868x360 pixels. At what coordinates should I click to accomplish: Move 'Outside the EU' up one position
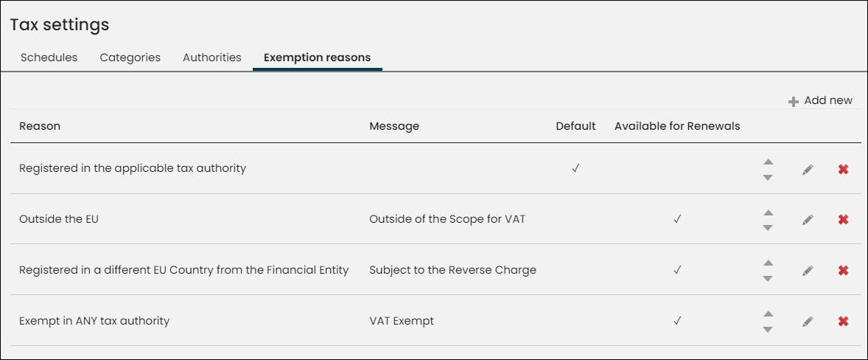click(768, 212)
